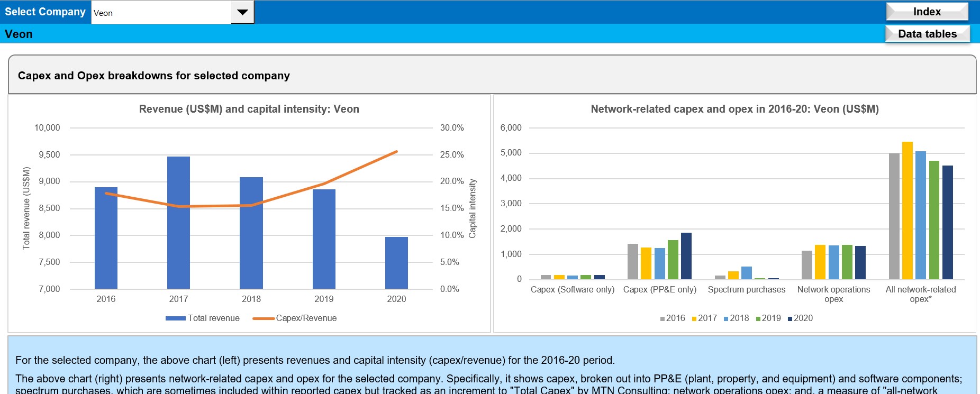980x394 pixels.
Task: Open the Data tables button
Action: (927, 34)
